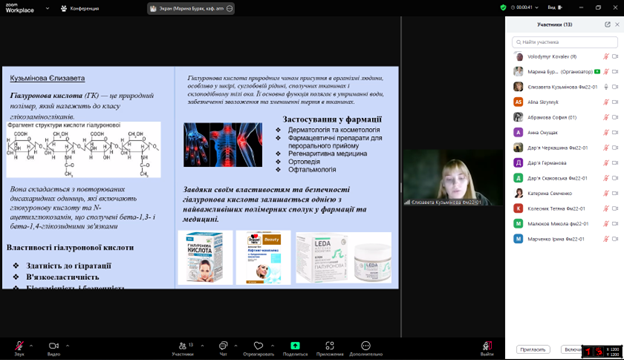Focus the Найти участника search field

tap(565, 42)
